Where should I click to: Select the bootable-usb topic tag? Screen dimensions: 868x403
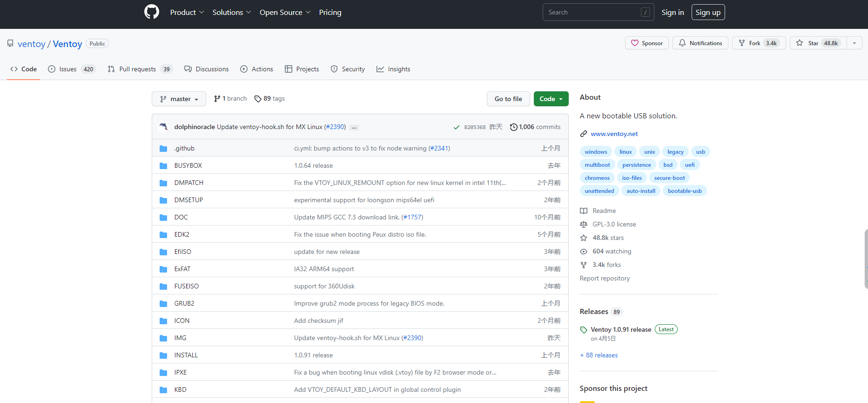tap(685, 191)
